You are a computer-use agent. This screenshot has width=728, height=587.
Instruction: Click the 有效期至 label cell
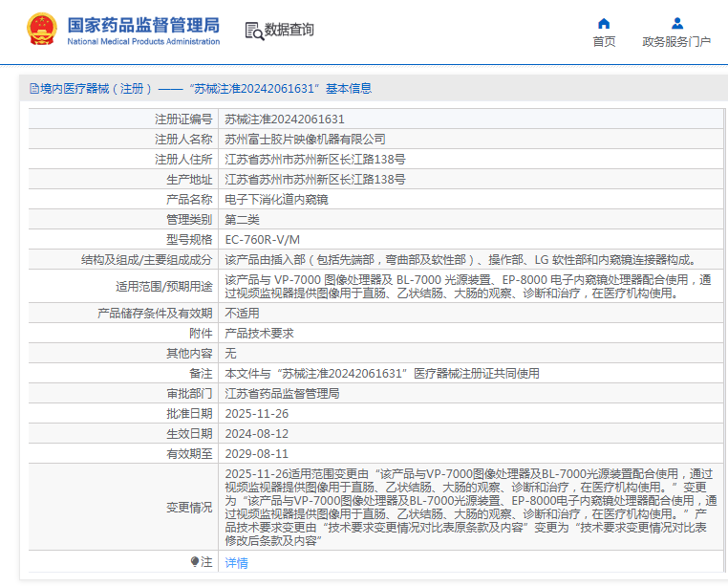pyautogui.click(x=123, y=453)
